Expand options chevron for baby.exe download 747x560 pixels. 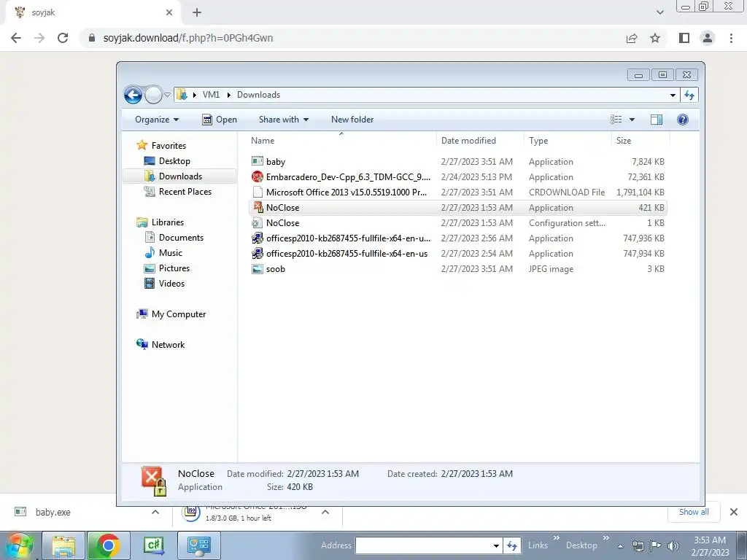[155, 513]
